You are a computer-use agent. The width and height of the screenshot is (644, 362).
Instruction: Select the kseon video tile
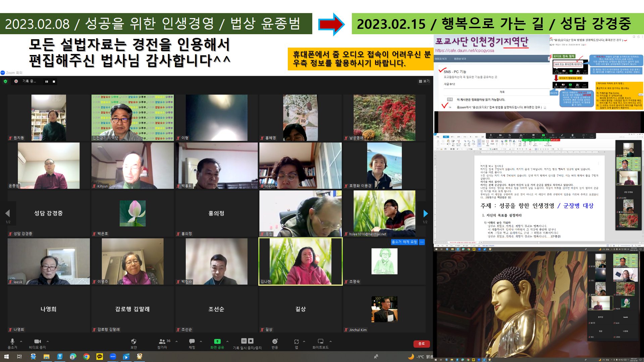(x=300, y=166)
